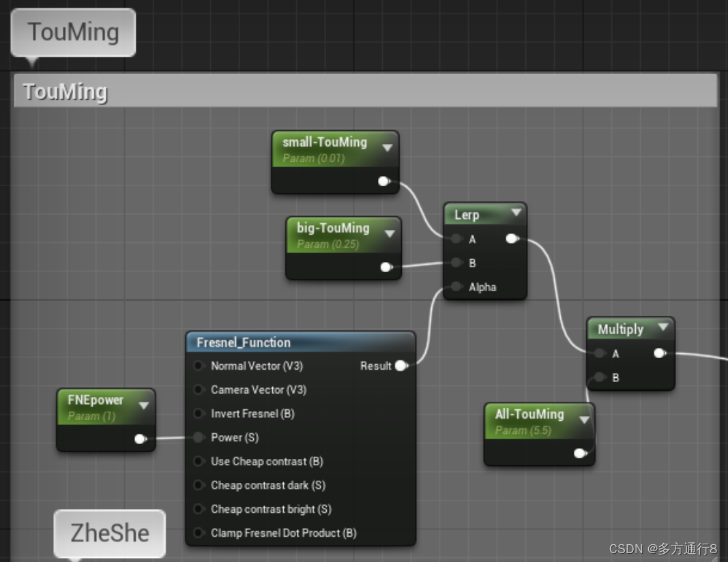Click the output pin of All-TouMing parameter
The image size is (728, 562).
[580, 452]
